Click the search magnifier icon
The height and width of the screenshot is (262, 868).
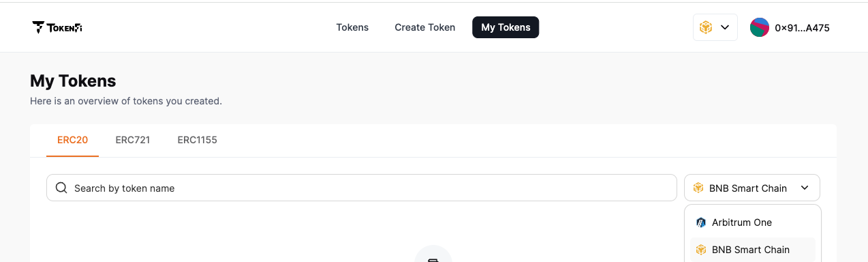click(x=61, y=188)
